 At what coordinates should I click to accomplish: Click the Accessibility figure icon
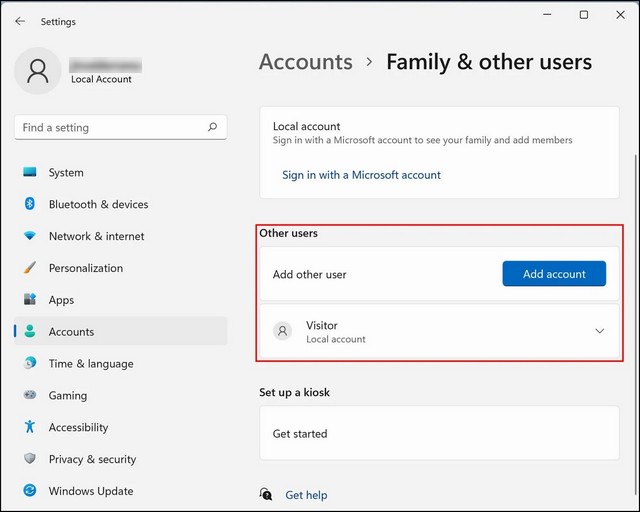pyautogui.click(x=30, y=427)
